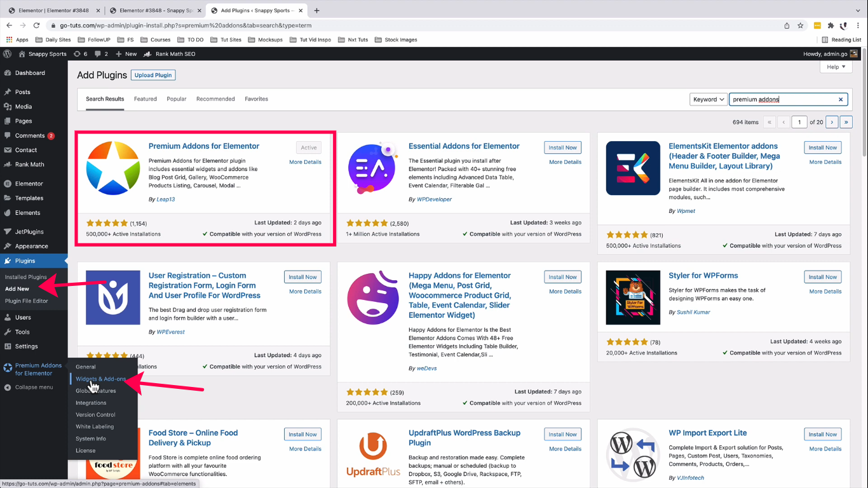This screenshot has height=488, width=868.
Task: Open Howdy, admin.go account menu
Action: (831, 54)
